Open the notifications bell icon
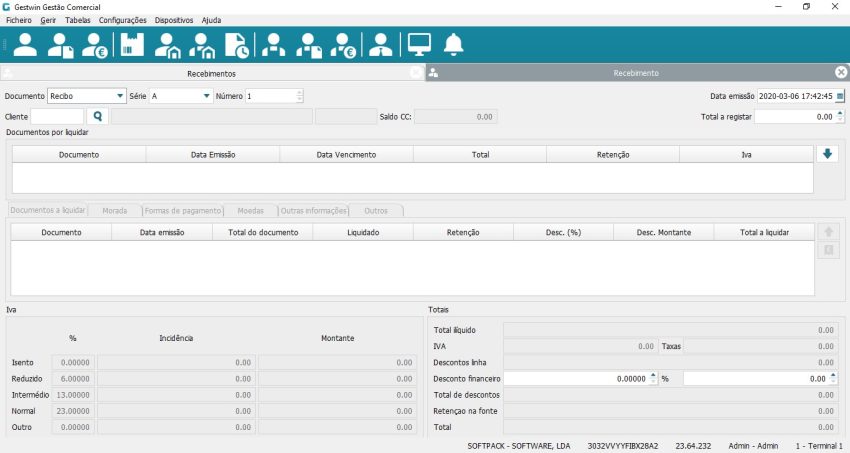The width and height of the screenshot is (850, 453). tap(454, 45)
